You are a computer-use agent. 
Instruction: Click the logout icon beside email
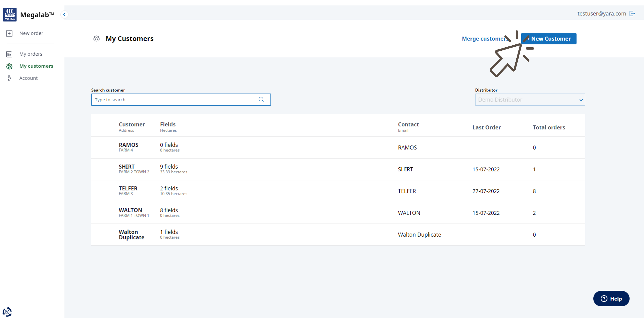coord(632,13)
